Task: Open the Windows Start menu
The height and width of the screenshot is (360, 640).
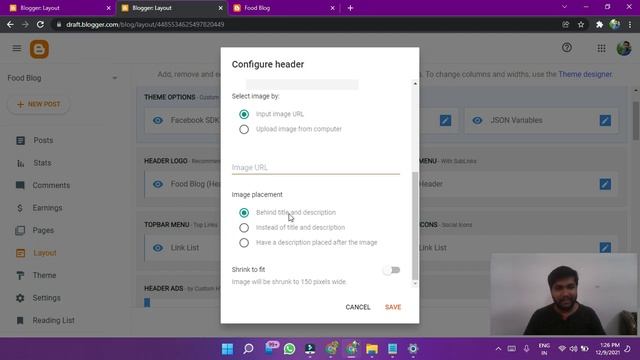Action: point(227,349)
